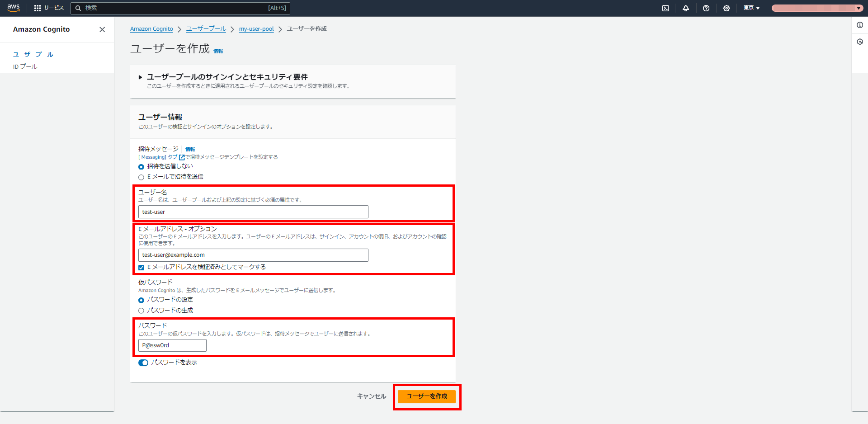
Task: Click the help question mark icon
Action: [706, 8]
